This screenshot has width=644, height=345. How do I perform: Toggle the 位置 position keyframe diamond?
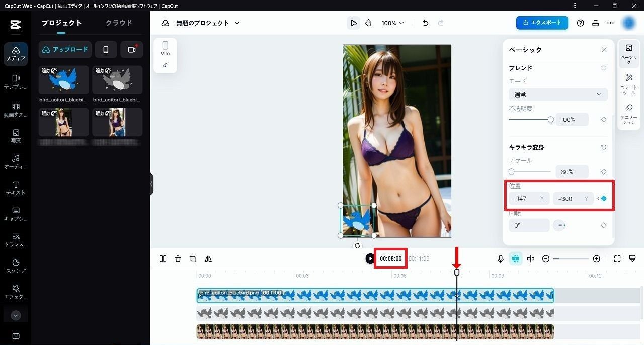pos(604,198)
